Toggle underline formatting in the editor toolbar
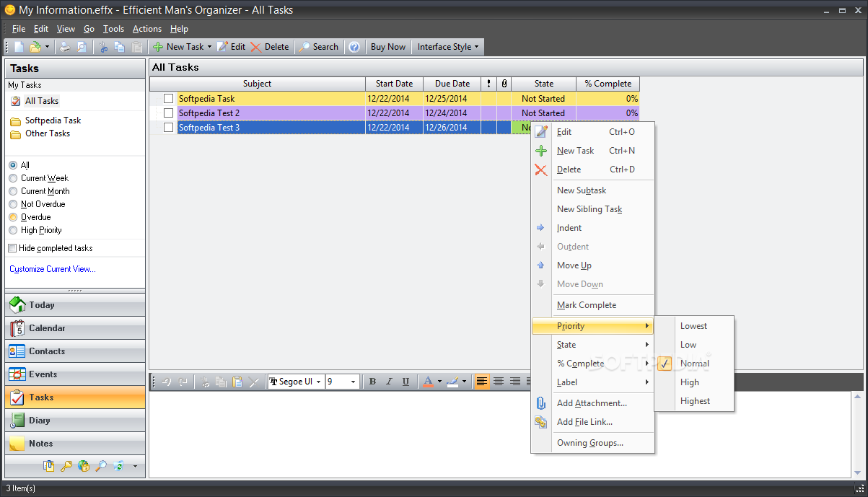 point(405,382)
